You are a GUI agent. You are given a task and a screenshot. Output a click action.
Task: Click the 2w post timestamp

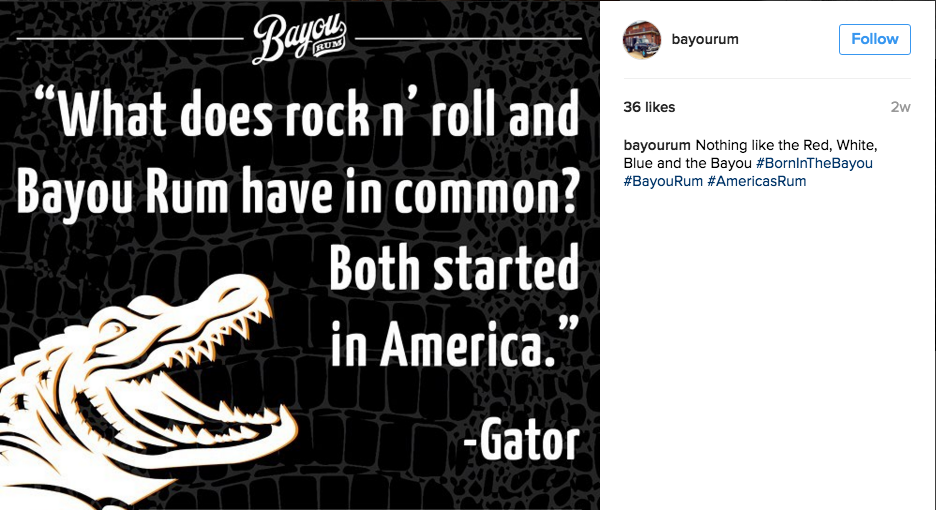point(900,108)
